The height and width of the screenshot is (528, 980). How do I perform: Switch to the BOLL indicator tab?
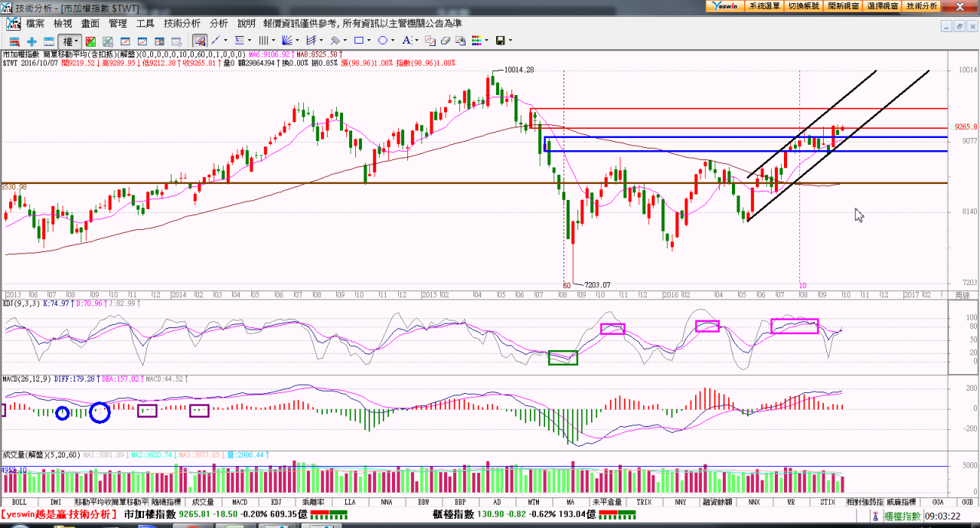click(19, 502)
